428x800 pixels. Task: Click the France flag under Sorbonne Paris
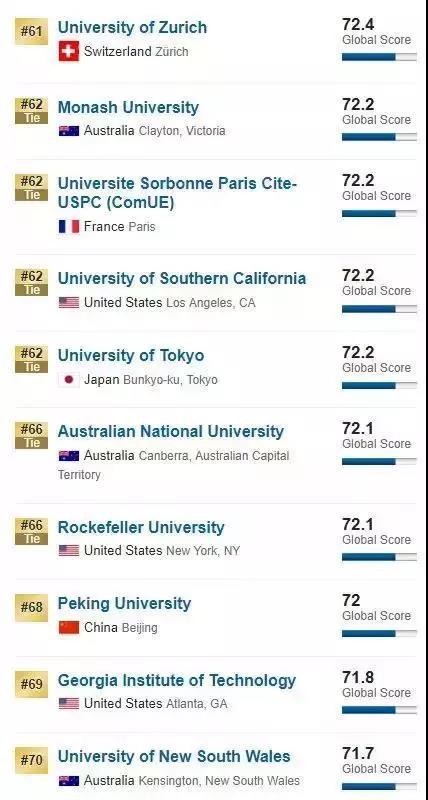tap(69, 226)
